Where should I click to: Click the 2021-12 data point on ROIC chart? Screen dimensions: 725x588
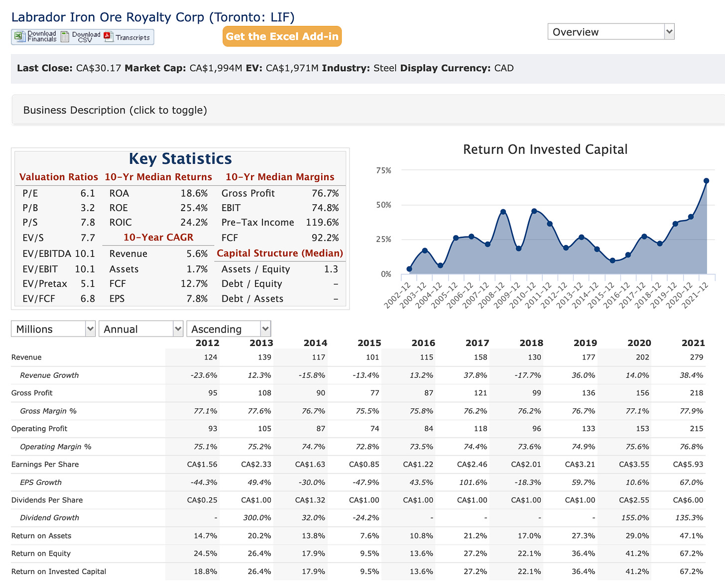click(x=706, y=181)
